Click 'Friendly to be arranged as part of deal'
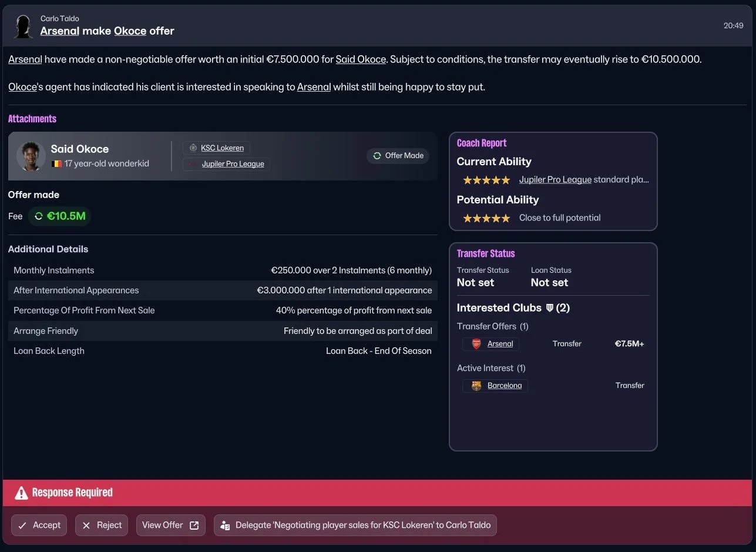The width and height of the screenshot is (756, 552). [358, 331]
